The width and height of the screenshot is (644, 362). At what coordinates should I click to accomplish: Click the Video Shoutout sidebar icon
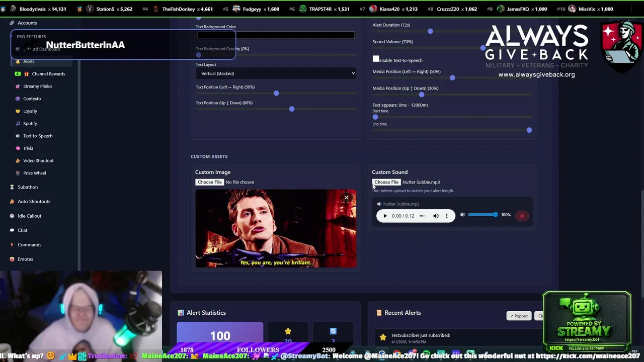point(18,161)
